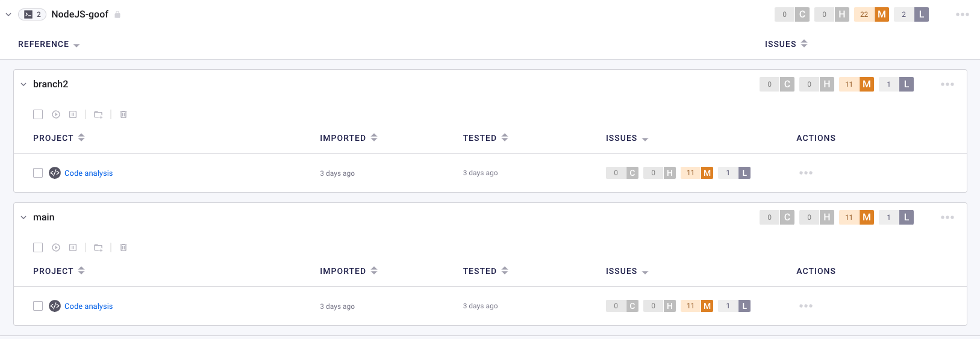Screen dimensions: 980x339
Task: Open Code analysis project link under main
Action: (x=89, y=306)
